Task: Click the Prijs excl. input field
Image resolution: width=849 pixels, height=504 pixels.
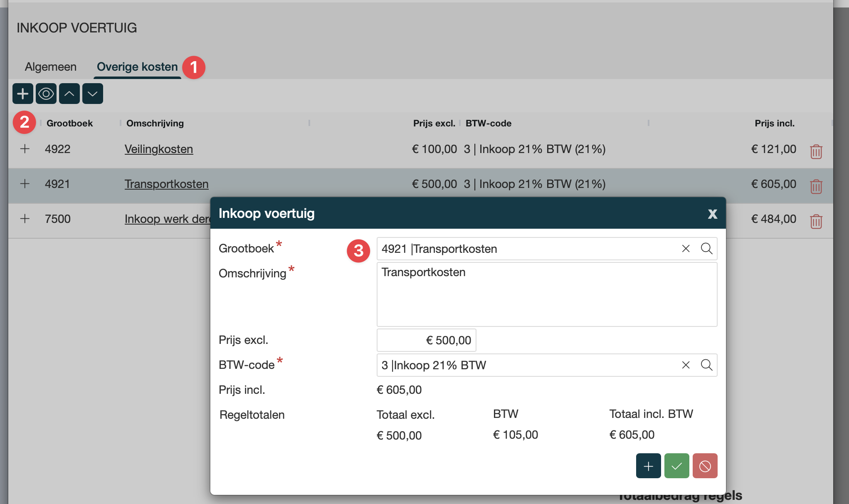Action: (x=427, y=340)
